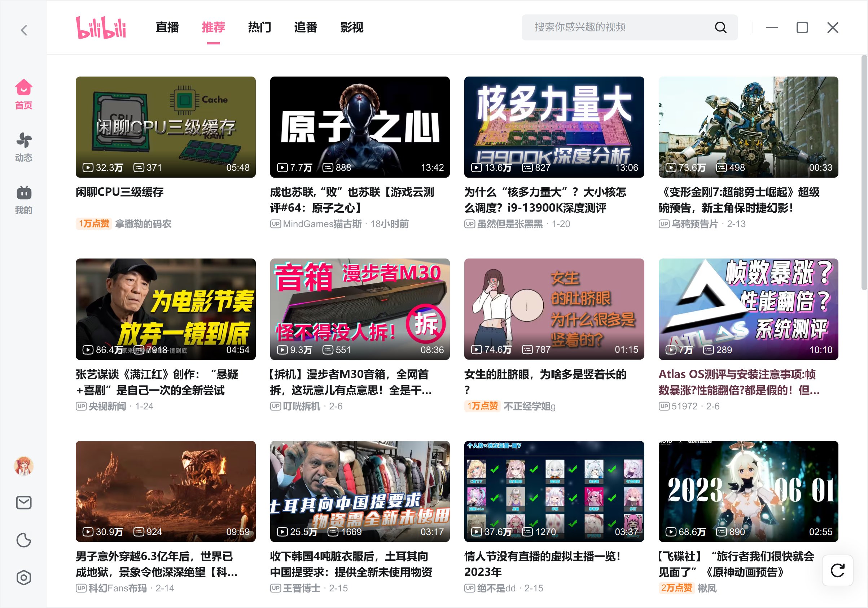The width and height of the screenshot is (868, 608).
Task: Click the back arrow at top left
Action: pyautogui.click(x=23, y=30)
